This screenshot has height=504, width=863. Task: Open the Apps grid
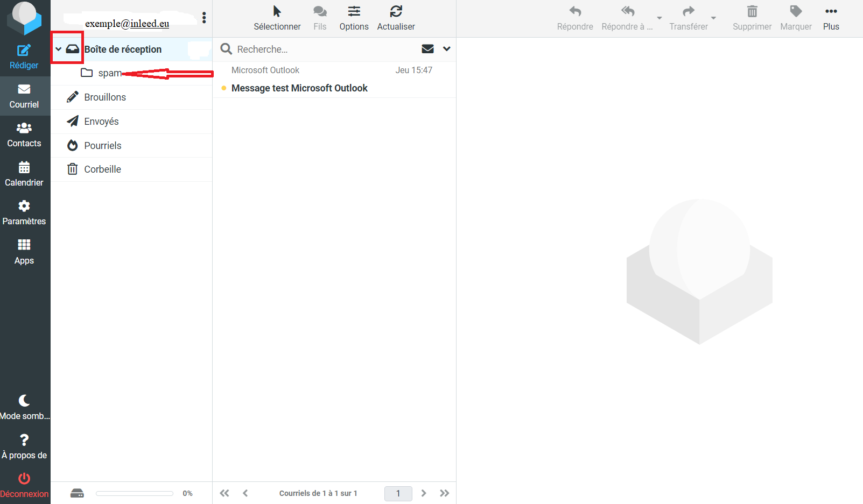click(24, 252)
